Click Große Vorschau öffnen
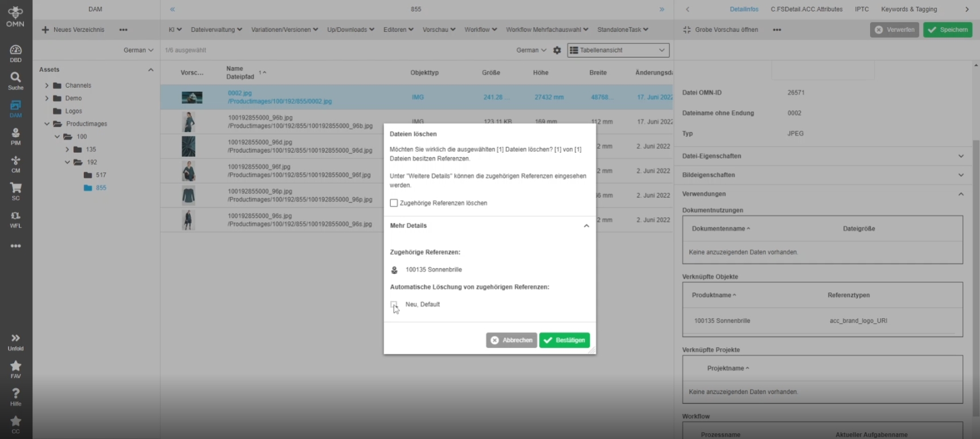 click(721, 30)
